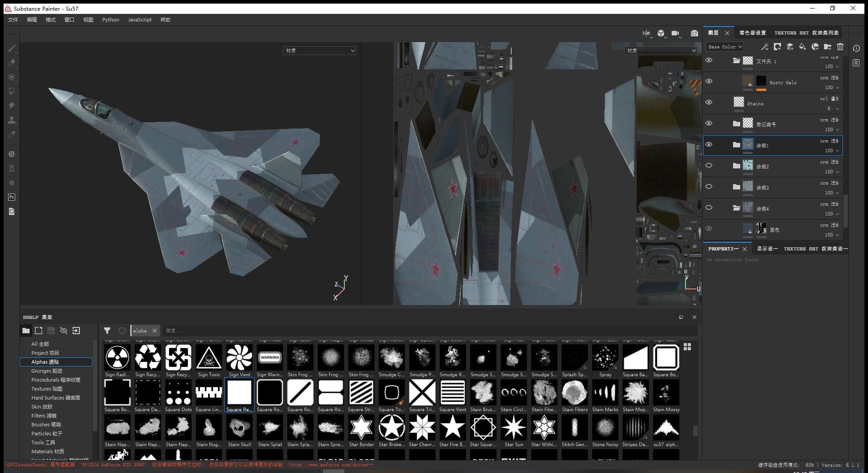Collapse the 文件夹 1 folder
868x473 pixels.
click(x=736, y=60)
